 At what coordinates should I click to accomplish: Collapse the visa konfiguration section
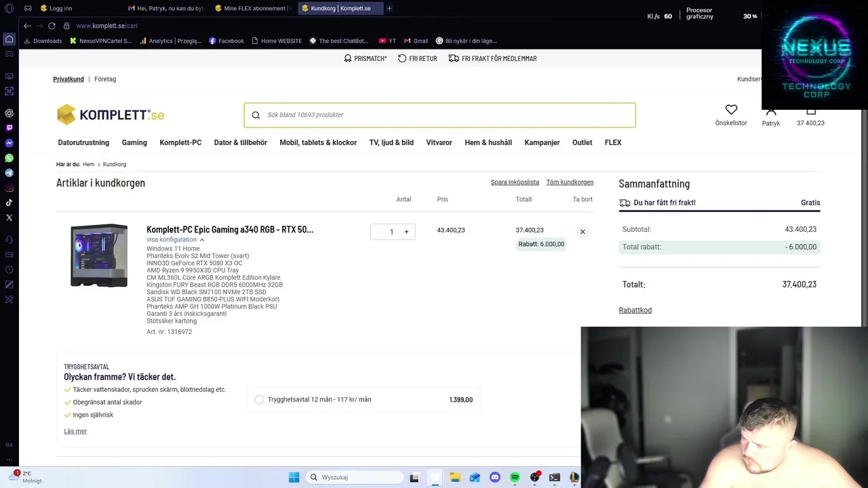point(175,240)
